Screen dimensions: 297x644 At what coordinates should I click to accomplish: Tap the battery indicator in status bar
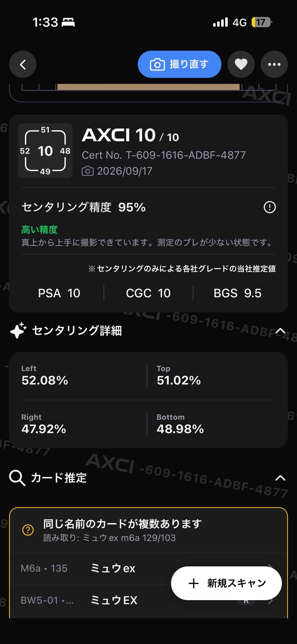pos(262,22)
